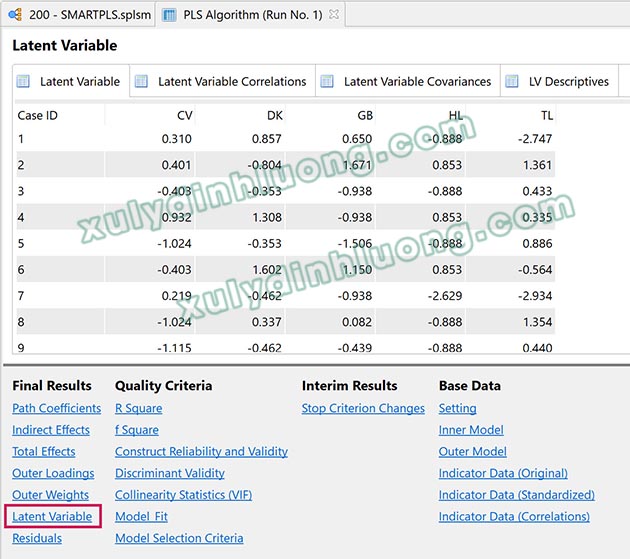The height and width of the screenshot is (559, 630).
Task: Open the Latent Variable Covariances tab
Action: (408, 81)
